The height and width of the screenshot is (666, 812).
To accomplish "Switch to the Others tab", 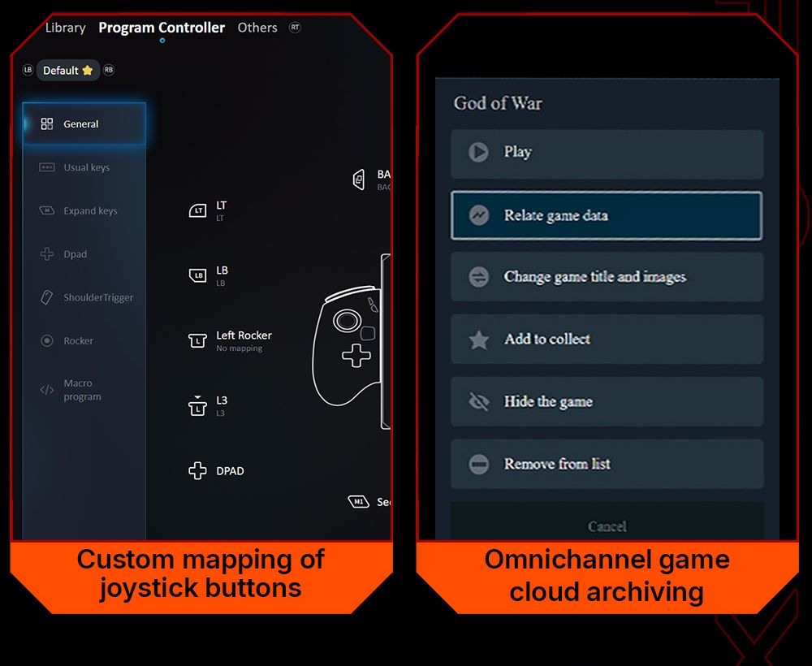I will (x=257, y=28).
